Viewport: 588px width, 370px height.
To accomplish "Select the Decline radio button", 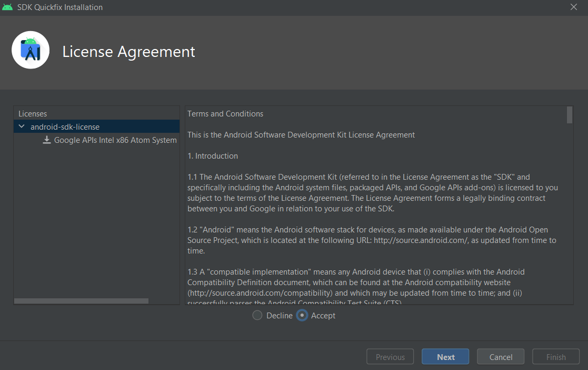I will point(257,316).
